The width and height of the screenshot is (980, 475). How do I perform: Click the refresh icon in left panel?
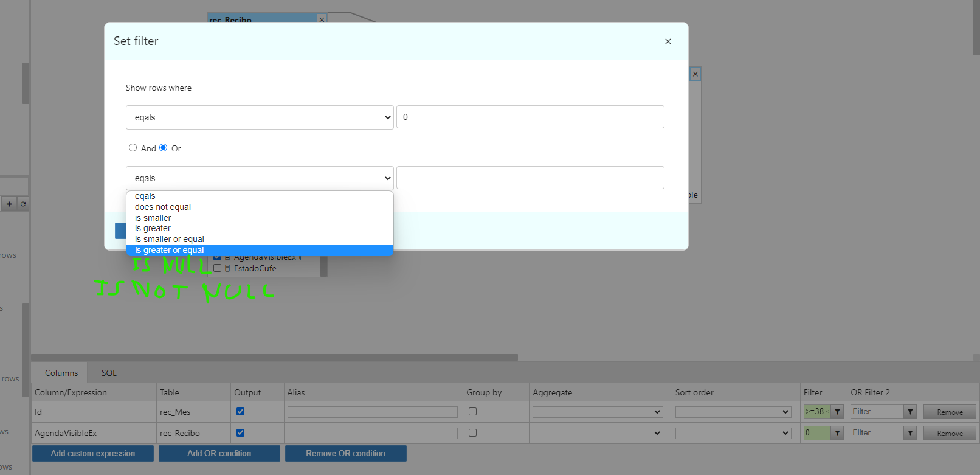pos(23,204)
